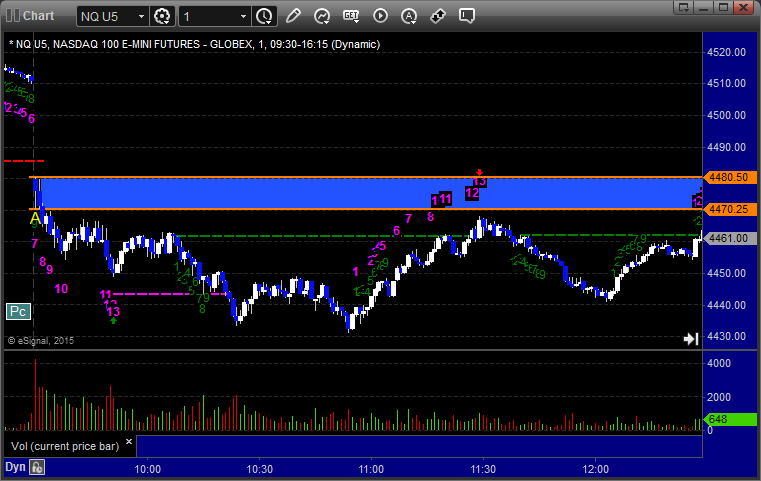This screenshot has height=481, width=761.
Task: Click the 648 green volume label
Action: [729, 419]
